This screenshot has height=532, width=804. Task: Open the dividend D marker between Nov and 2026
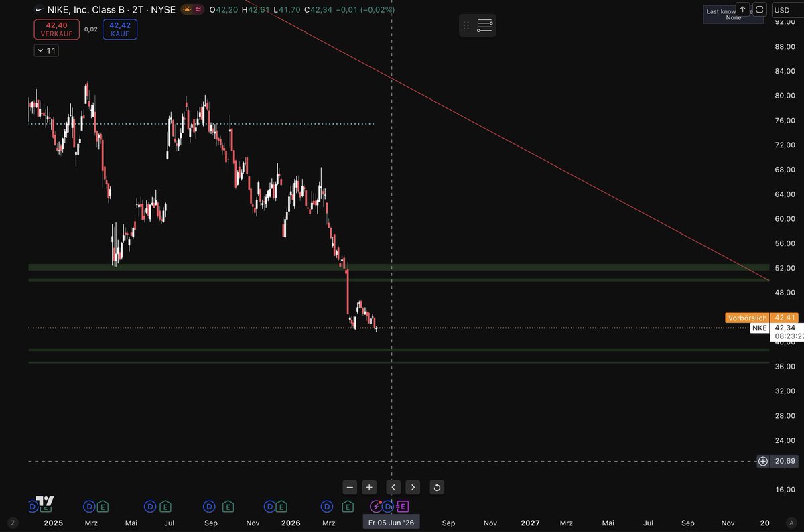(269, 507)
